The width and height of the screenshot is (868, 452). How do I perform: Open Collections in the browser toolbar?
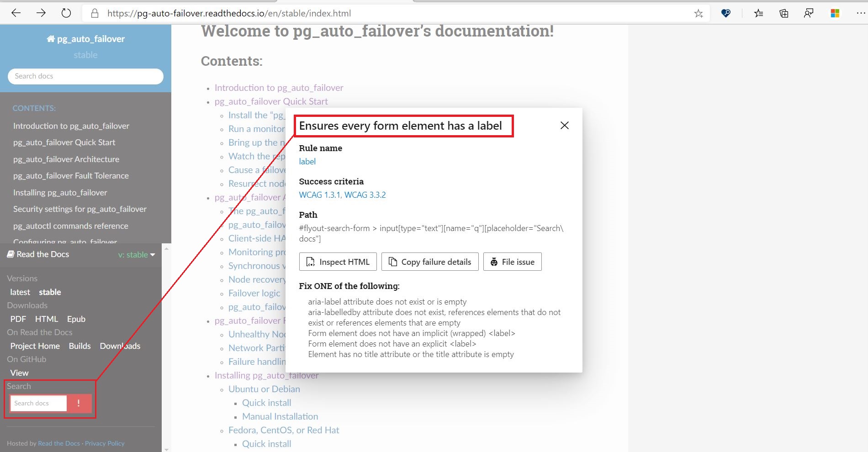point(783,13)
